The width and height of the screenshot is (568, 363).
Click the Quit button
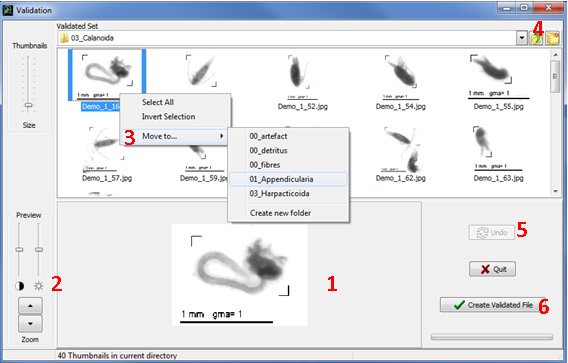[492, 269]
